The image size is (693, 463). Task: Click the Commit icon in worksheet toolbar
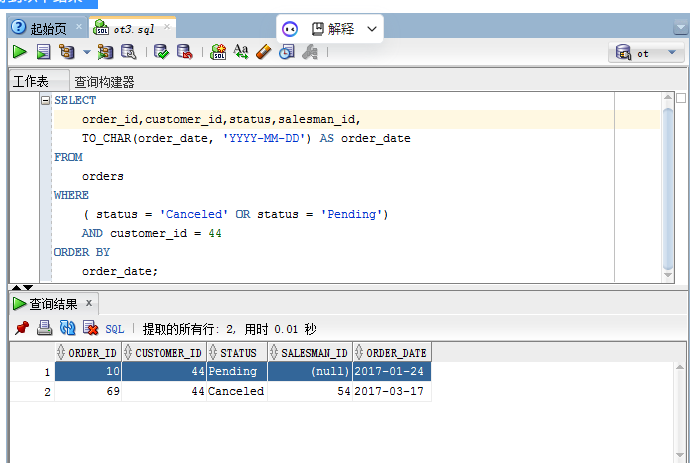coord(161,52)
